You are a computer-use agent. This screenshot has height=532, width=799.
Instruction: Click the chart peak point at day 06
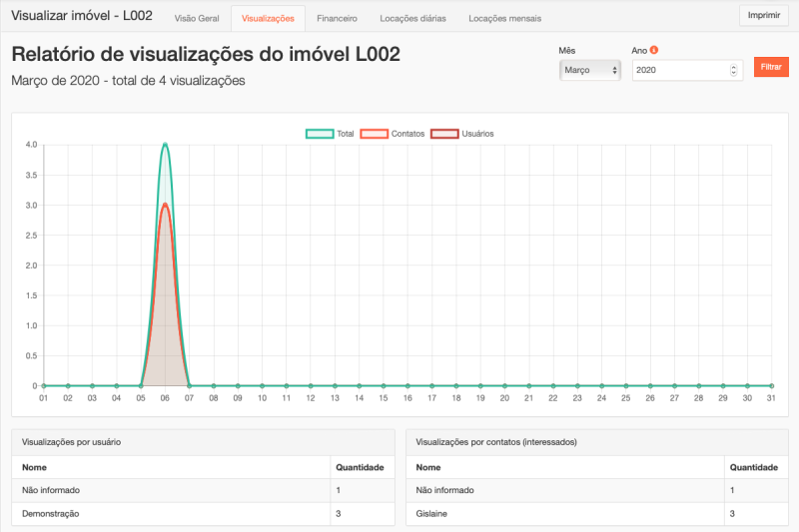click(165, 145)
